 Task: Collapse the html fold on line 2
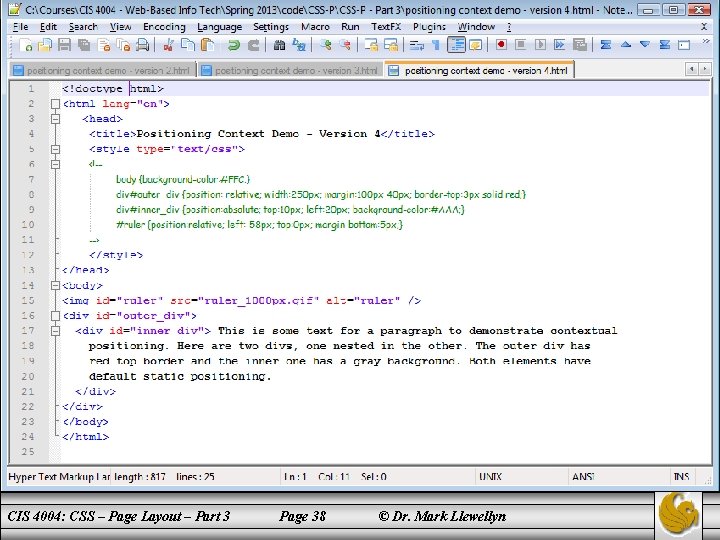click(x=55, y=104)
